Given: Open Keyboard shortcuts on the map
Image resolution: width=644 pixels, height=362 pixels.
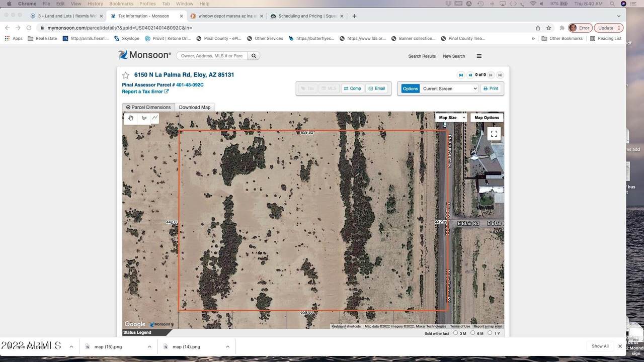Looking at the screenshot, I should 346,326.
